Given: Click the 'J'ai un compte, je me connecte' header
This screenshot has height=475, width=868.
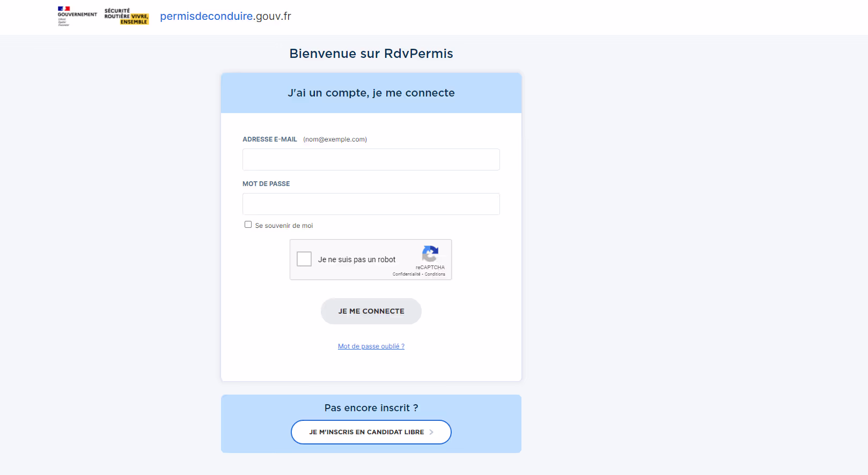Looking at the screenshot, I should pos(371,93).
